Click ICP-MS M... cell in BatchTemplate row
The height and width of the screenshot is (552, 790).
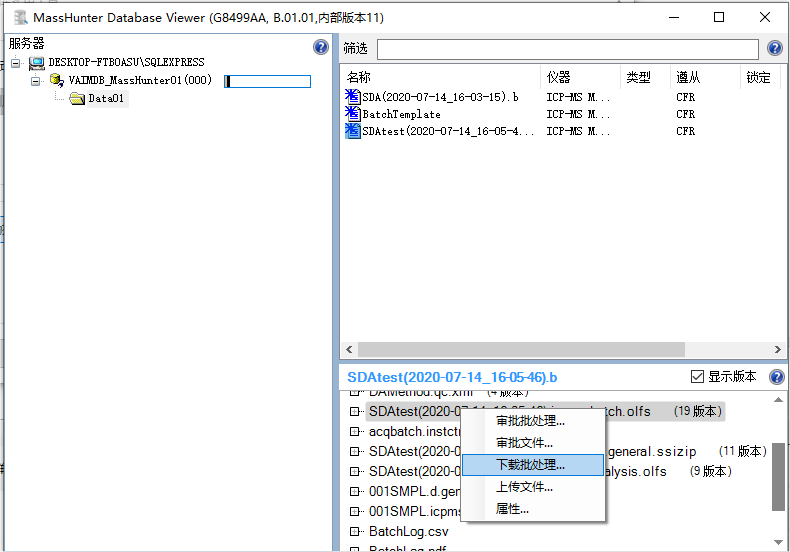(x=578, y=114)
